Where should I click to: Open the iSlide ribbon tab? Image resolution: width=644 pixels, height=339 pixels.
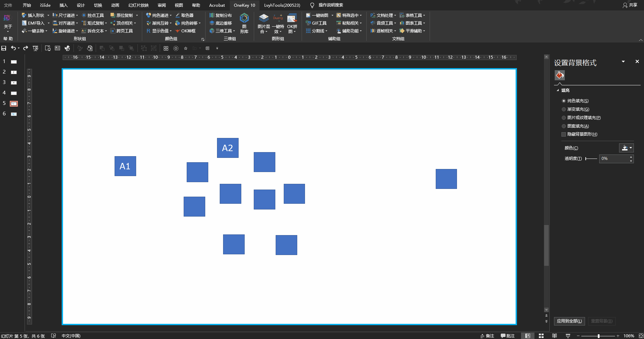pyautogui.click(x=45, y=5)
